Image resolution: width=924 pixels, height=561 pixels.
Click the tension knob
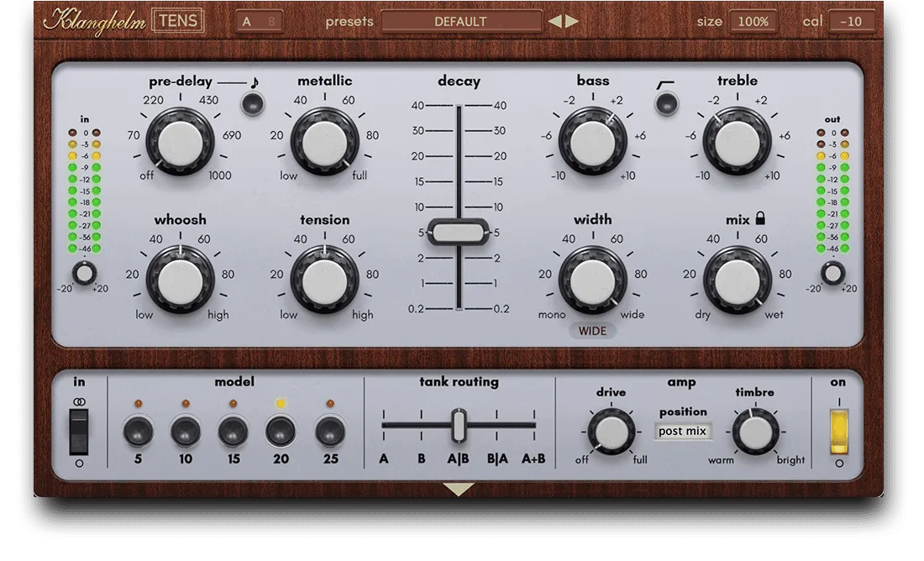pyautogui.click(x=324, y=280)
